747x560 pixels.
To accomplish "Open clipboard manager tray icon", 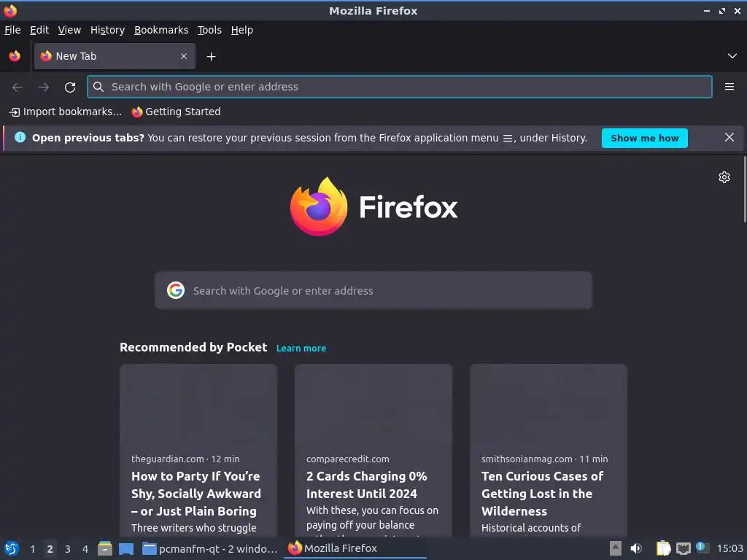I will pos(663,548).
